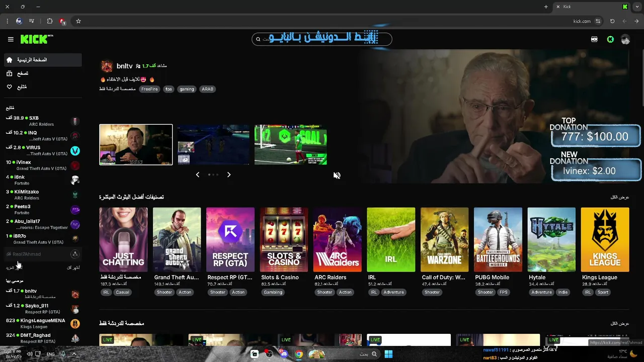Open browser extensions puzzle icon
This screenshot has height=362, width=644.
pyautogui.click(x=49, y=21)
